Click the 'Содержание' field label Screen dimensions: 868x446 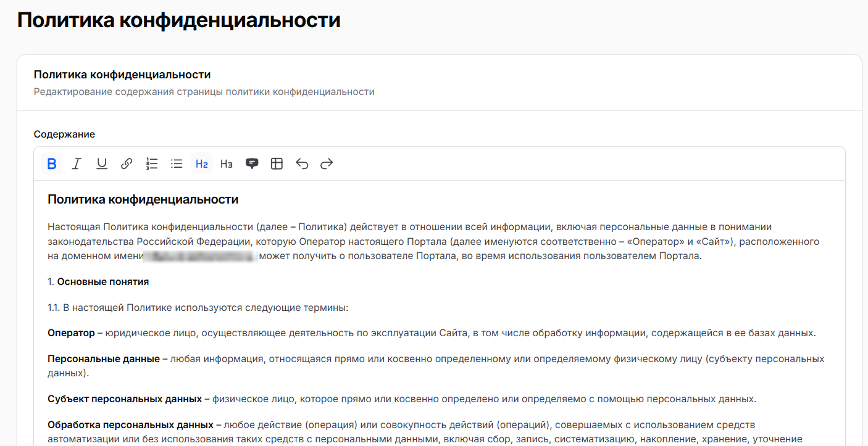coord(64,134)
